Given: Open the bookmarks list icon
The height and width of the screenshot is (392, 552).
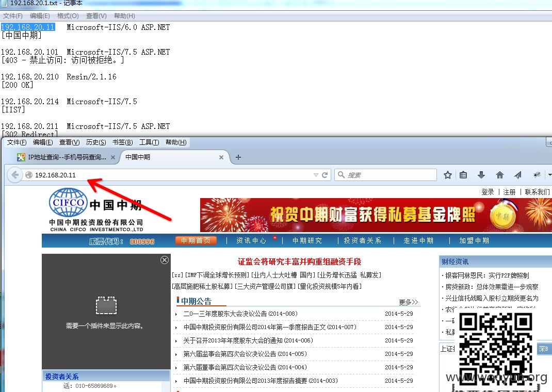Looking at the screenshot, I should pos(463,175).
